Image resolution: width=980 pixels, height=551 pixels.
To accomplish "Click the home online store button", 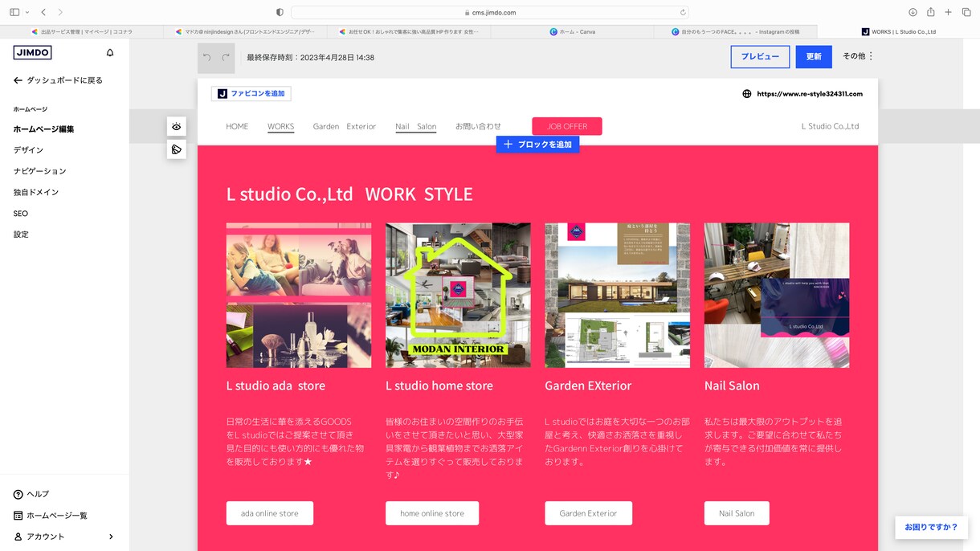I will tap(432, 513).
